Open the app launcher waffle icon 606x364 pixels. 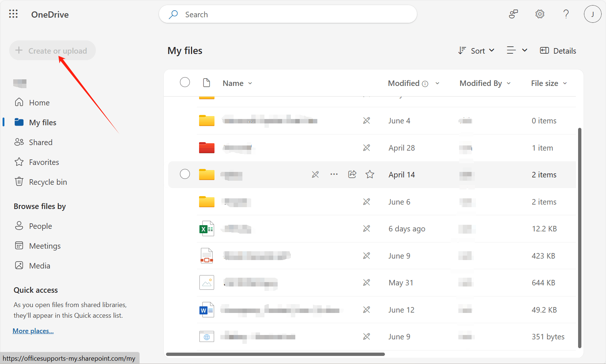click(13, 14)
